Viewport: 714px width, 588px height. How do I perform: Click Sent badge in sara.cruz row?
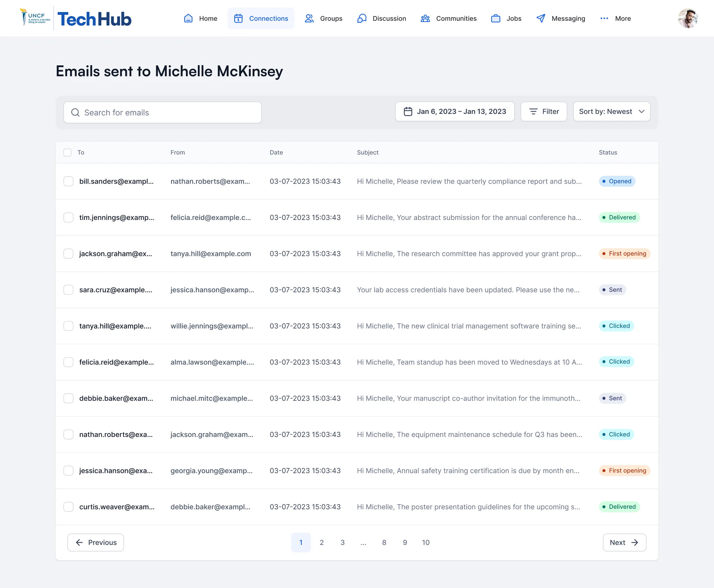point(612,290)
